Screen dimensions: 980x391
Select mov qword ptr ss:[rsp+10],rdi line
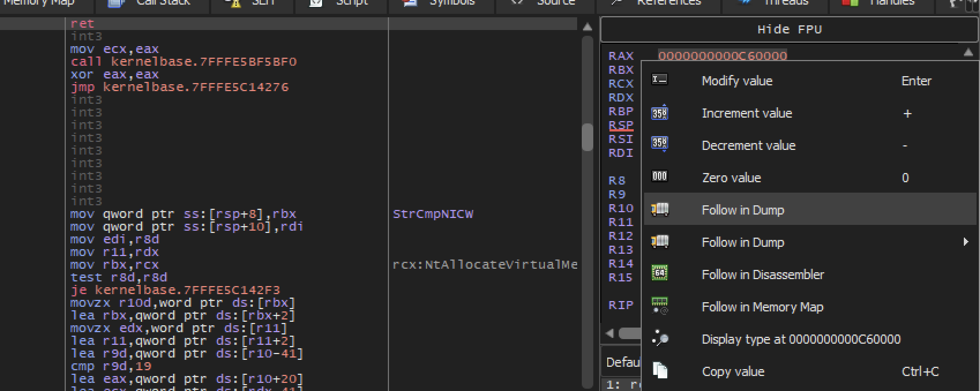point(186,227)
